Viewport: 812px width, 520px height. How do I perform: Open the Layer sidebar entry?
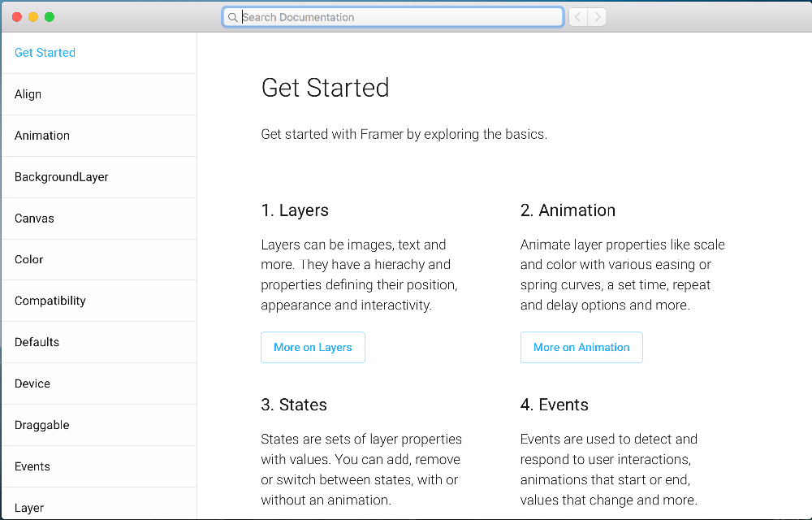29,508
